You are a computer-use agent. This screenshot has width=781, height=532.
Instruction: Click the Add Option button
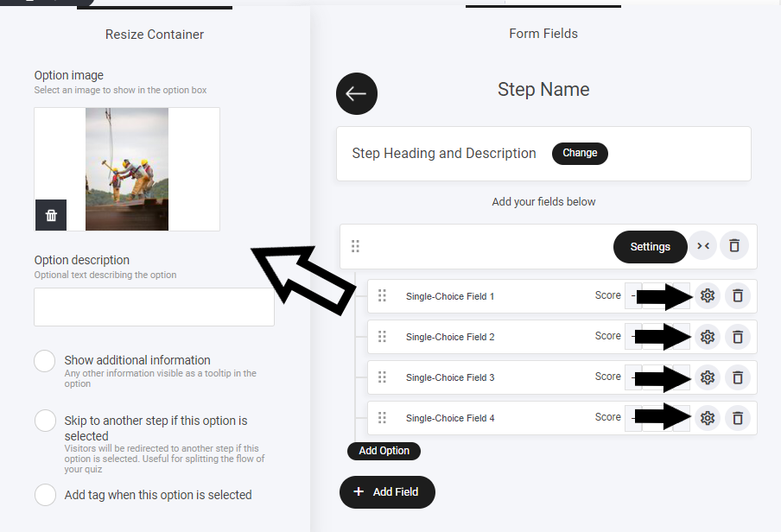(384, 451)
